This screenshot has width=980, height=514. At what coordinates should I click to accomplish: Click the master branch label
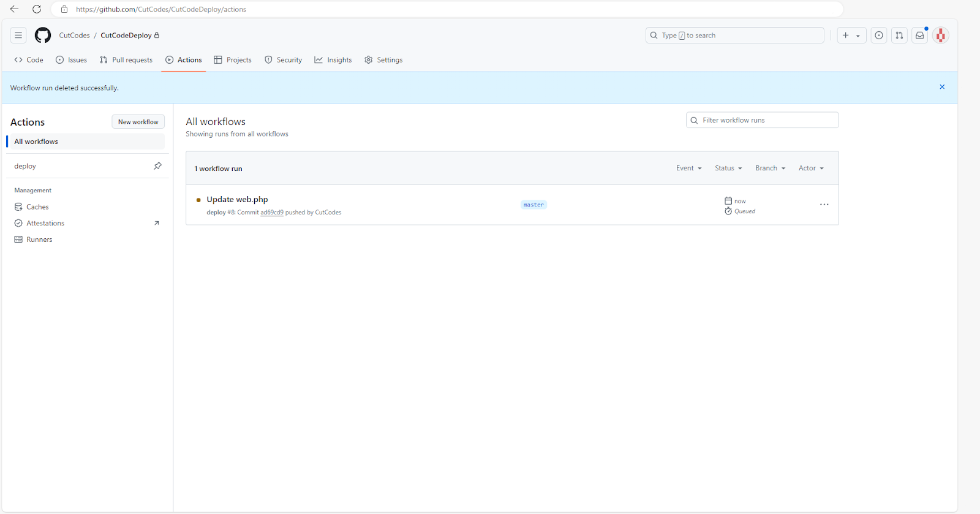(533, 205)
